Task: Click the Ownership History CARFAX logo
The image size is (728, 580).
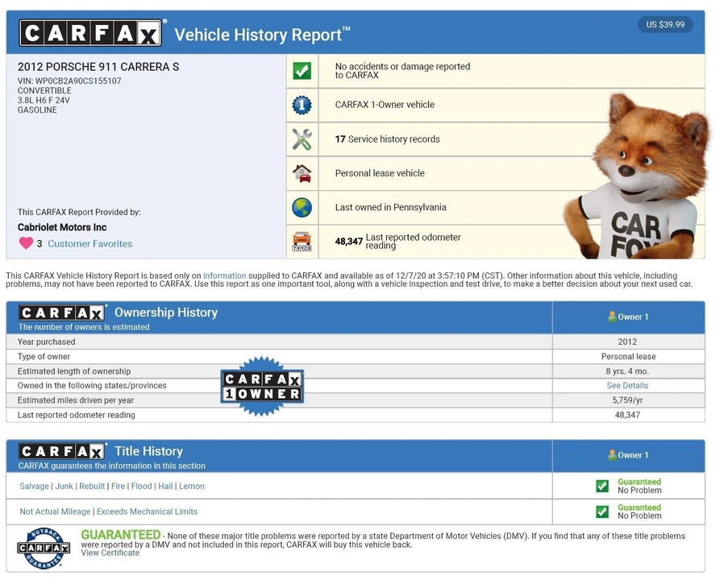Action: (61, 313)
